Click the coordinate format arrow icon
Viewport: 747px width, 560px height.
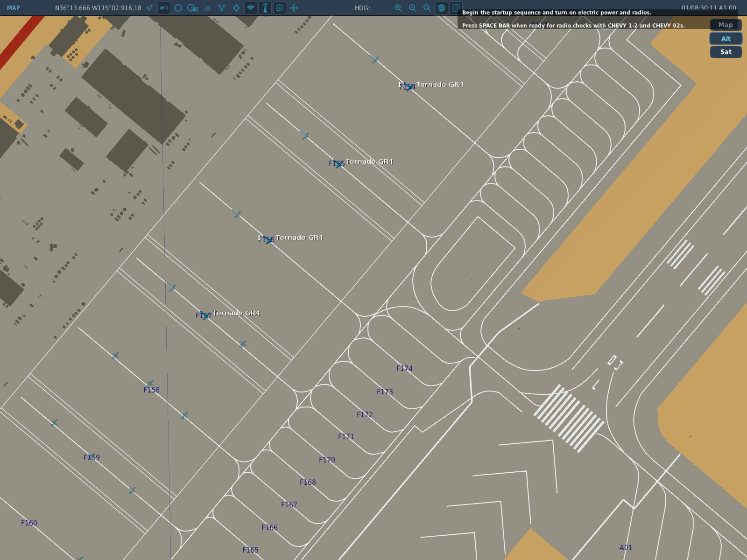pos(149,8)
